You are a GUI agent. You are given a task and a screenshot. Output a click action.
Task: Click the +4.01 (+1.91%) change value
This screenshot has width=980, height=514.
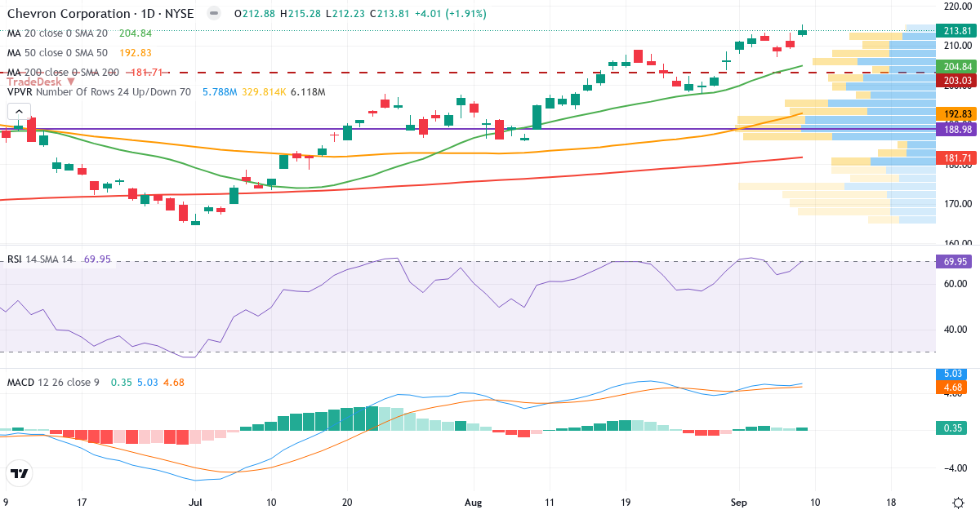coord(450,14)
